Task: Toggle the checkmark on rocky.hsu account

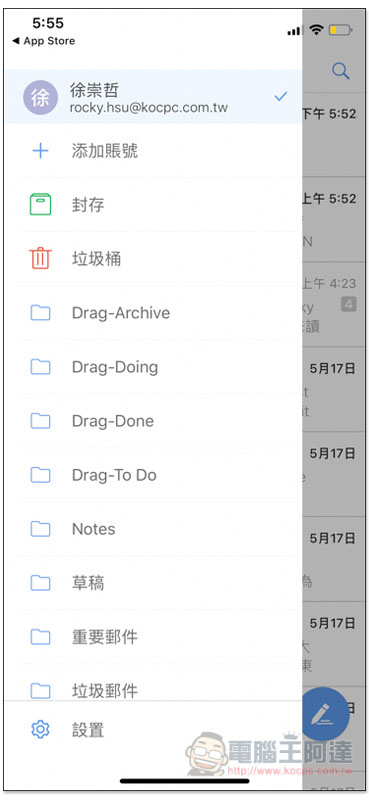Action: coord(280,96)
